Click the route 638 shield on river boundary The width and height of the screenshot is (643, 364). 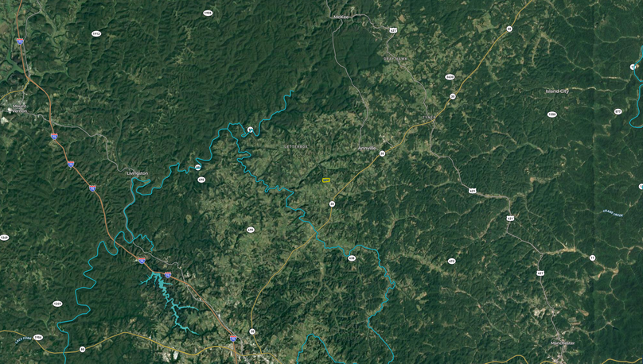[x=352, y=258]
